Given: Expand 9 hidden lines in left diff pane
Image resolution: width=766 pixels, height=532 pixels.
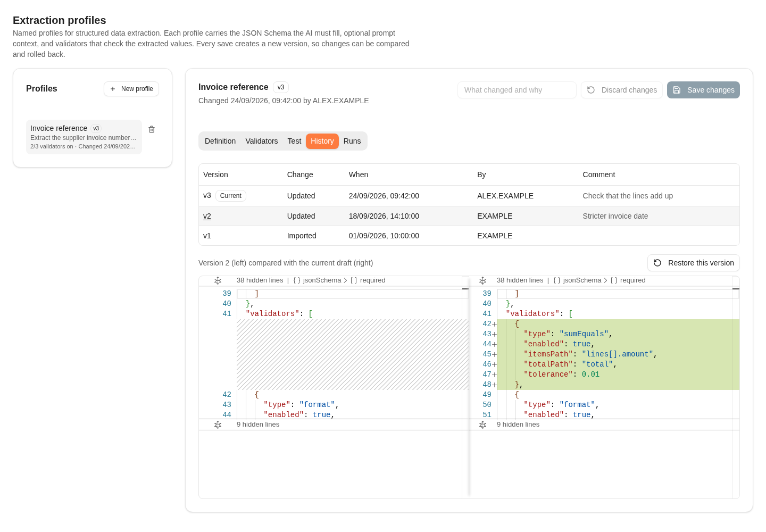Looking at the screenshot, I should point(218,425).
